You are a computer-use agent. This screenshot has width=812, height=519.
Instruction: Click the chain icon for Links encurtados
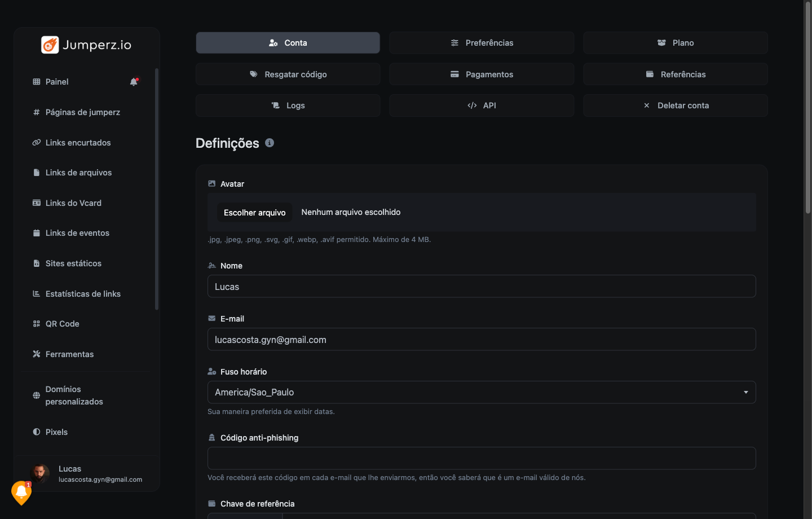point(37,143)
